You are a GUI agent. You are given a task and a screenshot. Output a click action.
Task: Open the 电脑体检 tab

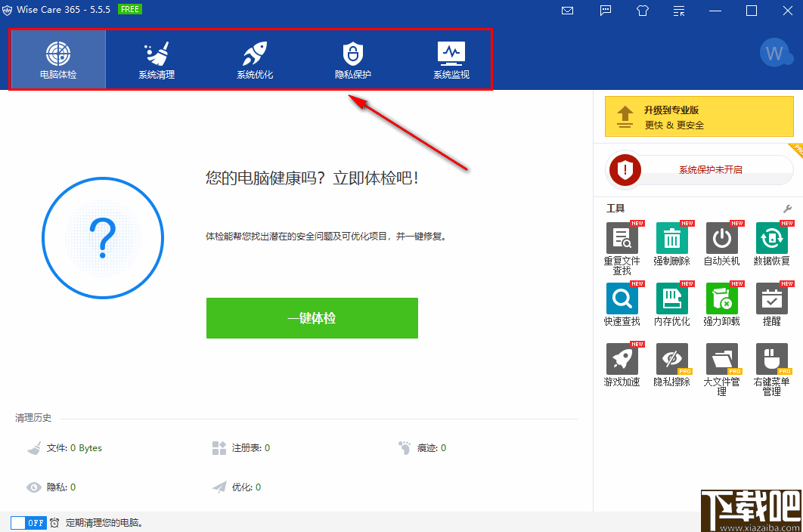[x=58, y=60]
